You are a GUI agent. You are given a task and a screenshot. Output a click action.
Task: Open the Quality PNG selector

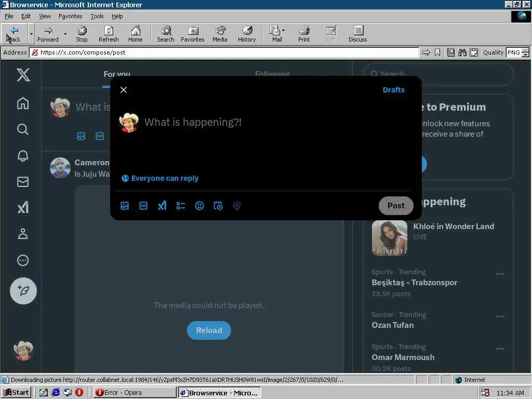517,52
